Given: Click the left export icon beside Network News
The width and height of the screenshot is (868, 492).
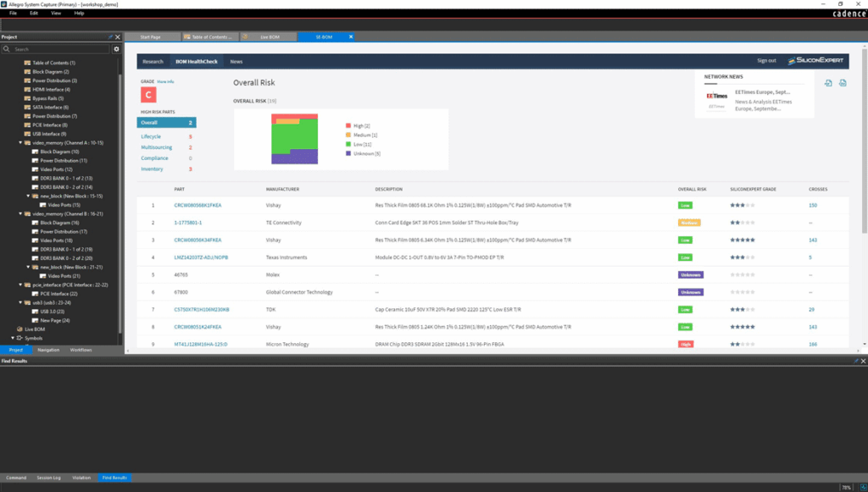Looking at the screenshot, I should 828,82.
